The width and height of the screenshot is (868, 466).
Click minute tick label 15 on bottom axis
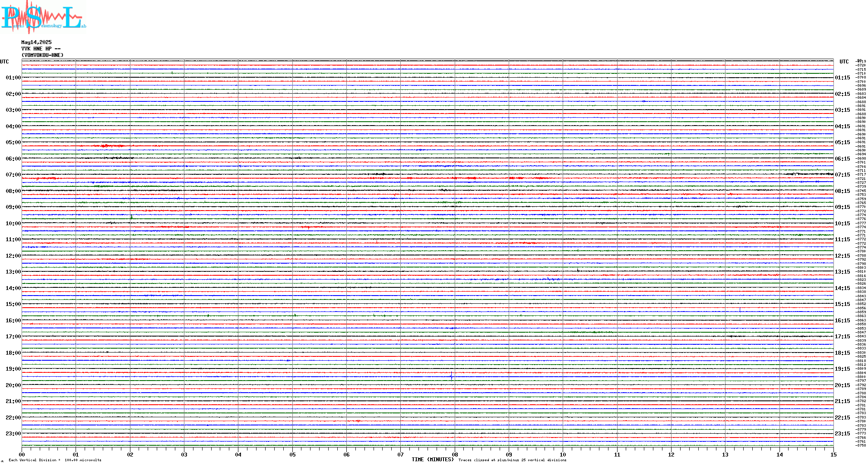click(833, 454)
